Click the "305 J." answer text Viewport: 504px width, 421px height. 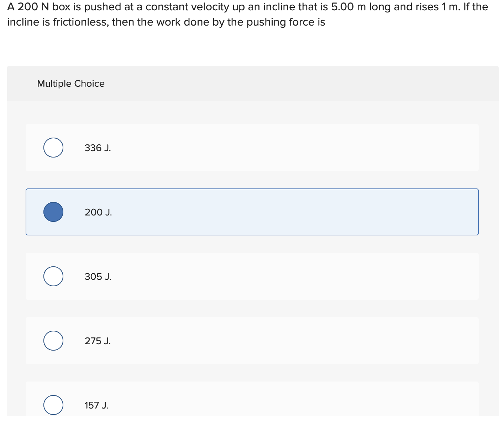click(98, 277)
